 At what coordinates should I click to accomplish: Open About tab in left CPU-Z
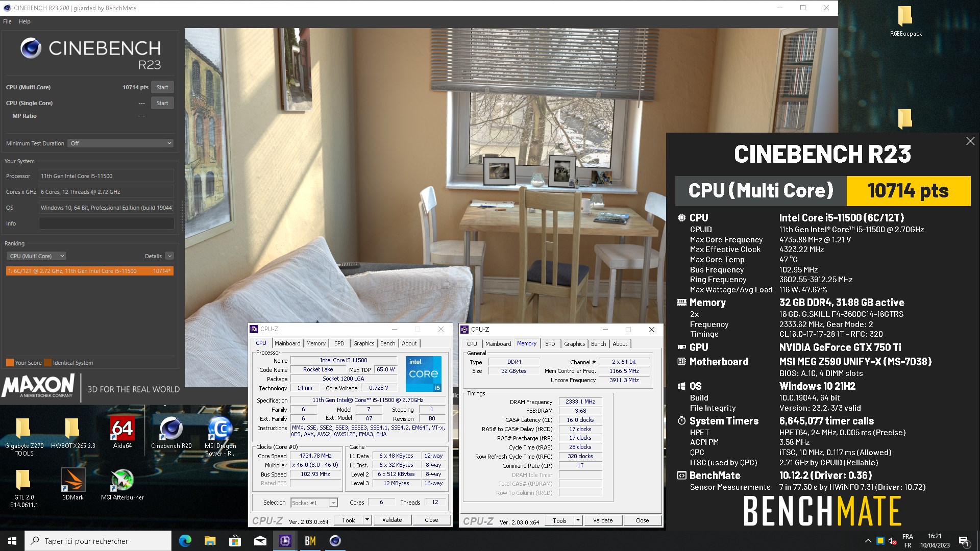pos(409,343)
